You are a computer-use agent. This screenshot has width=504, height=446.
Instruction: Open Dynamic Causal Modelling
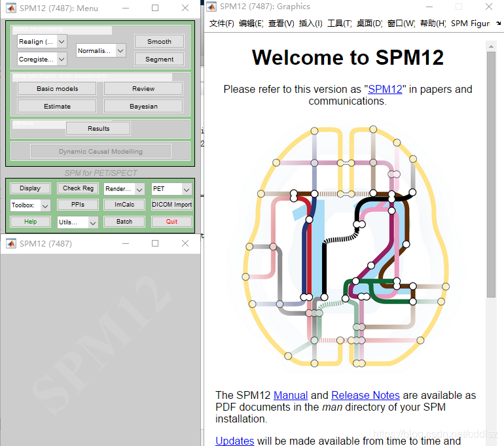101,151
